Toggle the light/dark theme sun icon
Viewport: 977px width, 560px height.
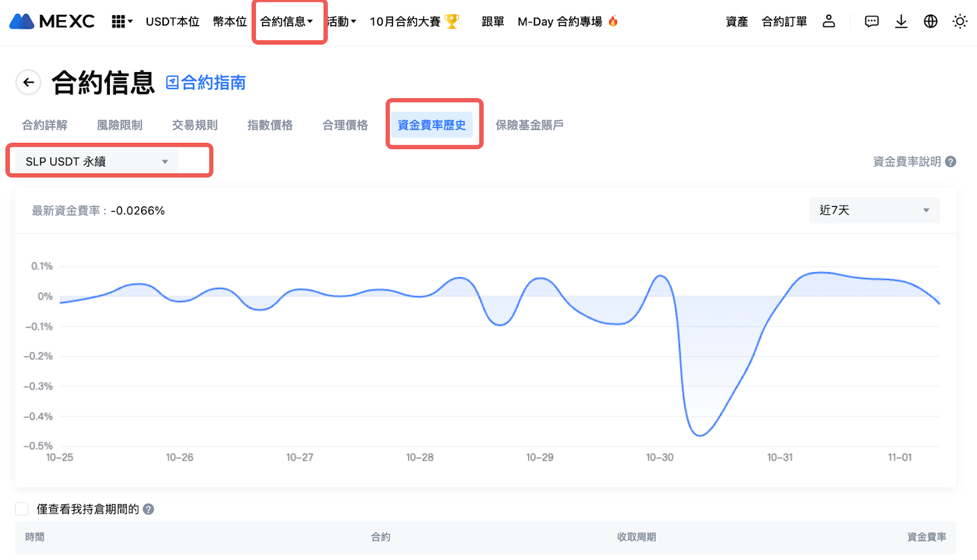959,21
